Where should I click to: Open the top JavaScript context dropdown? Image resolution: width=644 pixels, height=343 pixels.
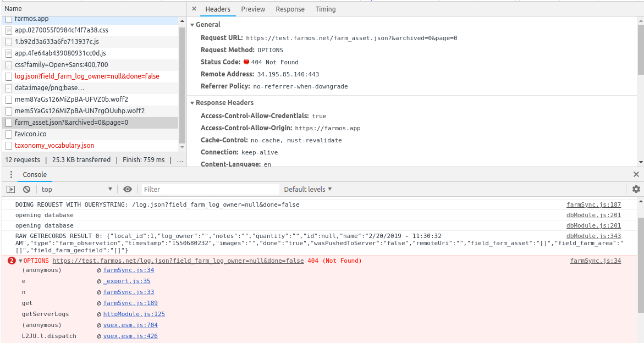point(76,189)
